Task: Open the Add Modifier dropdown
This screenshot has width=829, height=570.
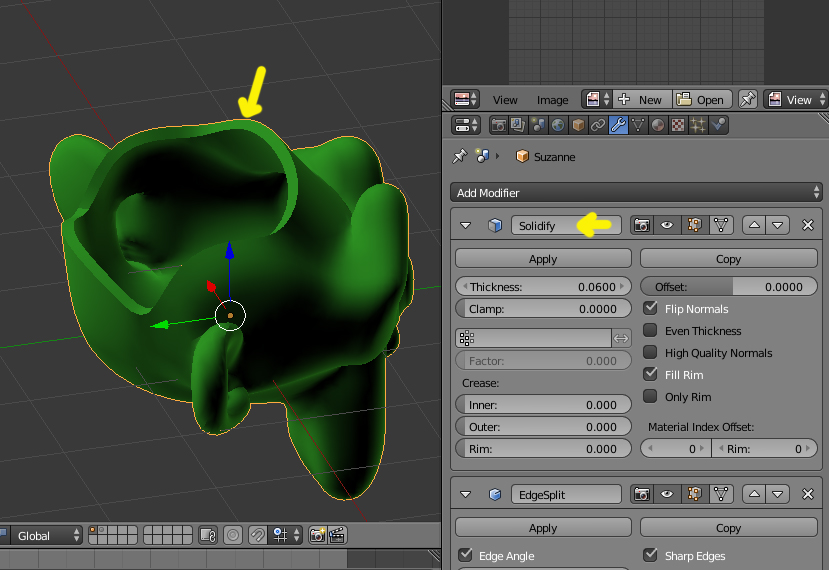Action: point(637,192)
